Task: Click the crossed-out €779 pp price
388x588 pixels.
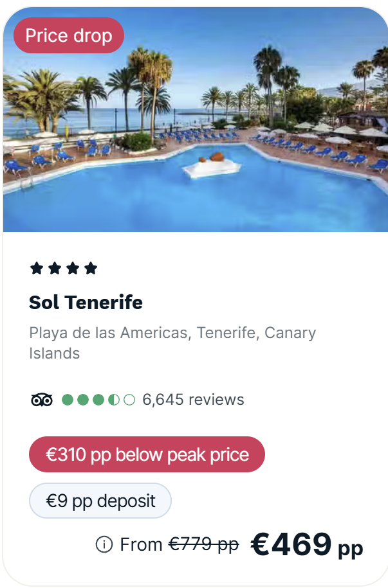Action: pos(203,544)
